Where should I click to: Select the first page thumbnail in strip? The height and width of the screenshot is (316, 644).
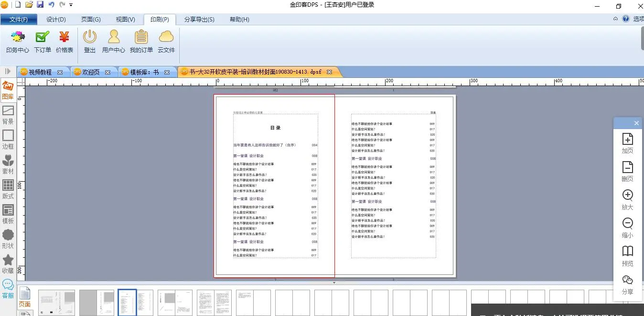56,303
